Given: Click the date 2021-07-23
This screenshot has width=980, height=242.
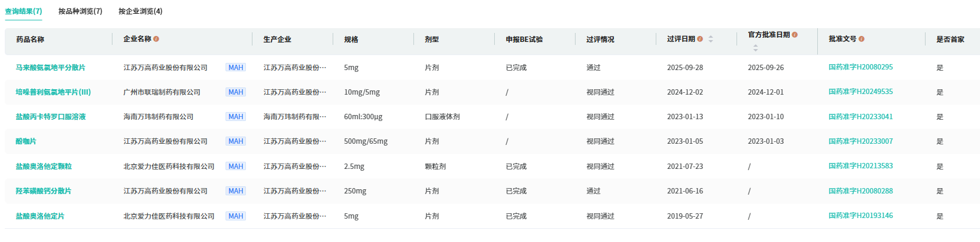Looking at the screenshot, I should 685,167.
